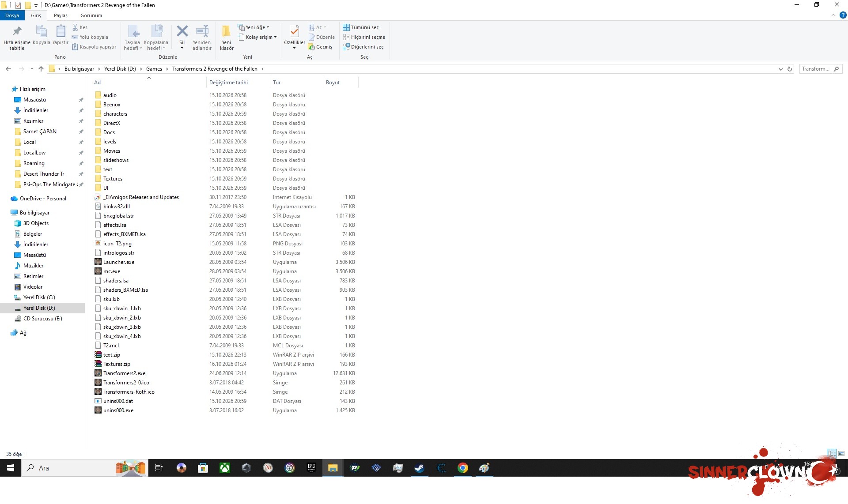This screenshot has width=848, height=504.
Task: Switch to large icons view toggle
Action: click(841, 453)
